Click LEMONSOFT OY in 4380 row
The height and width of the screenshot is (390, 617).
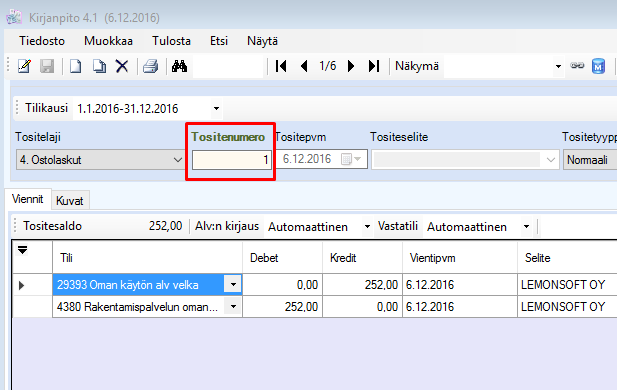point(567,307)
